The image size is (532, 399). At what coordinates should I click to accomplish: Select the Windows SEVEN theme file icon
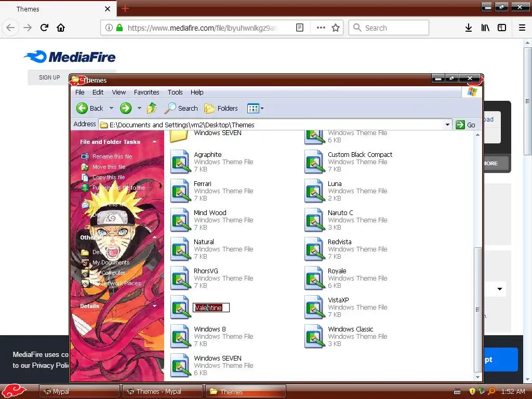180,366
